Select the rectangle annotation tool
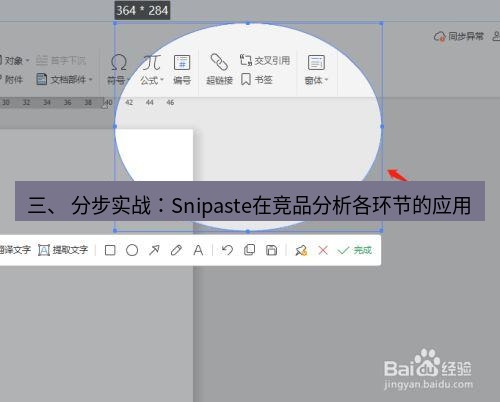The image size is (500, 402). click(x=110, y=250)
